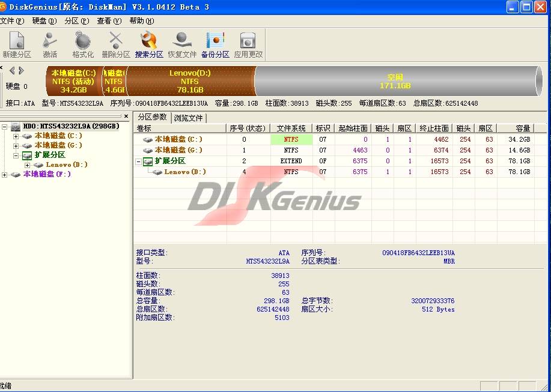The width and height of the screenshot is (551, 392).
Task: Open the 硬盘(D) menu
Action: (x=44, y=21)
